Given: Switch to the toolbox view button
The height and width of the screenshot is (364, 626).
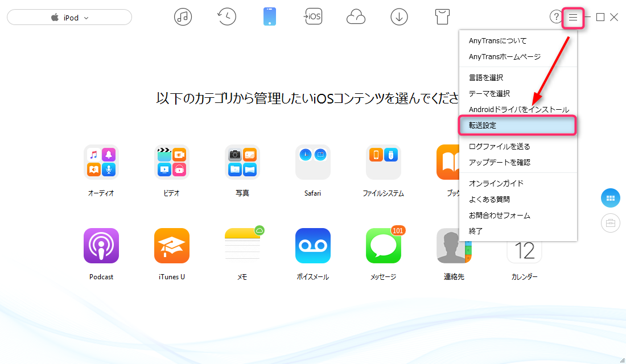Looking at the screenshot, I should (611, 223).
